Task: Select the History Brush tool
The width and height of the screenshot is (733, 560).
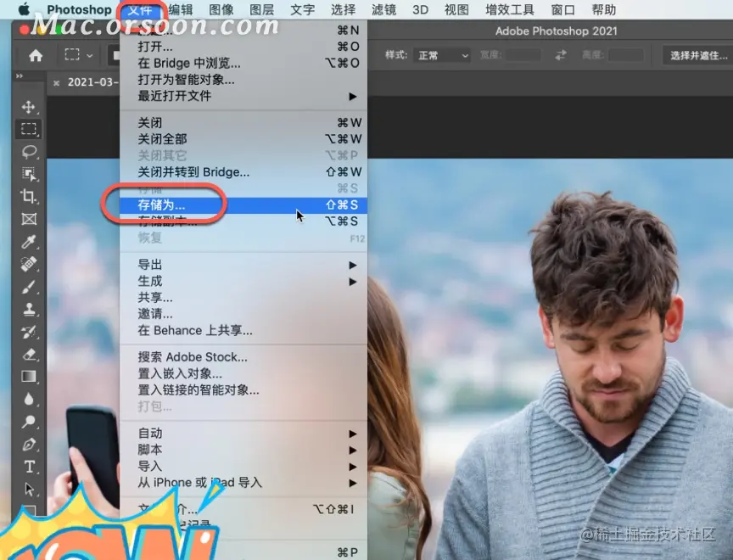Action: [29, 332]
